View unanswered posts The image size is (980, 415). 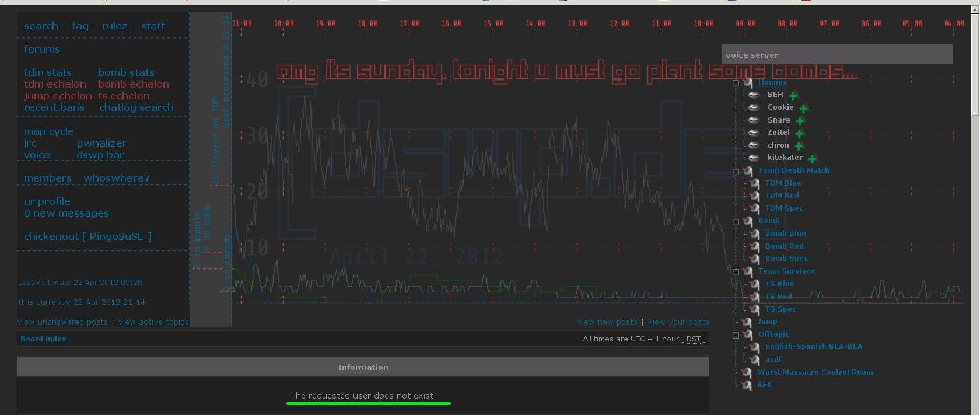coord(62,322)
